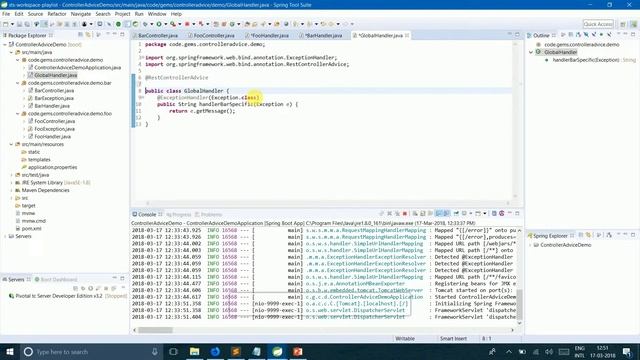Open the Display Selected Console dropdown
The width and height of the screenshot is (640, 360).
(471, 213)
